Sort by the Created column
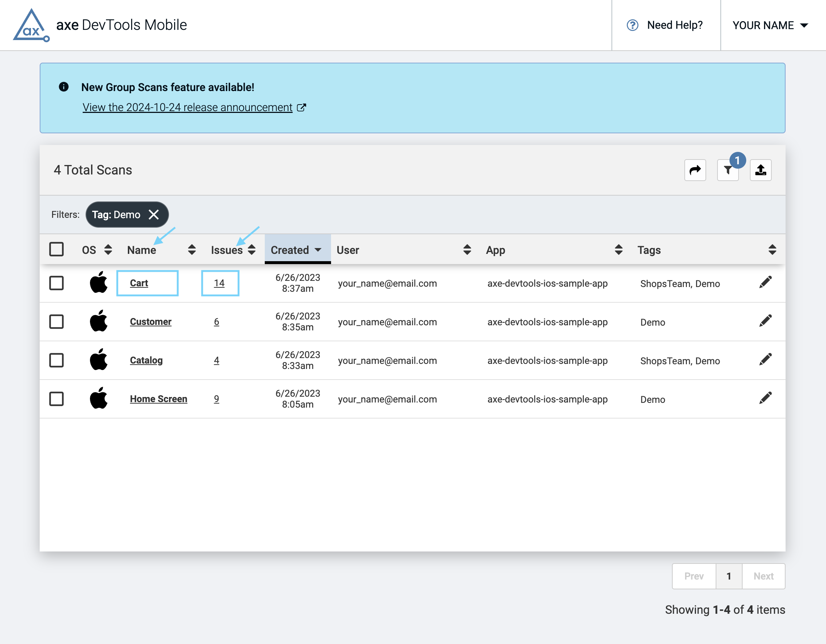This screenshot has width=826, height=644. (x=297, y=250)
